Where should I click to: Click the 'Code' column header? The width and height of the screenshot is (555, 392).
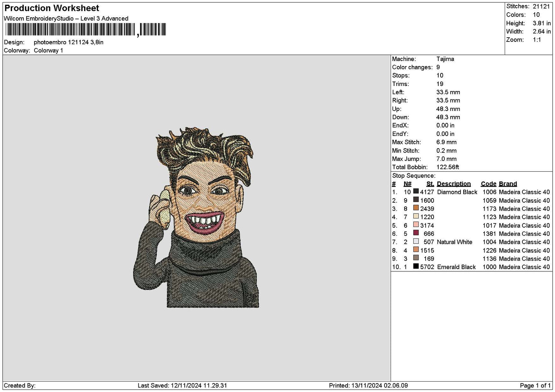click(x=489, y=184)
